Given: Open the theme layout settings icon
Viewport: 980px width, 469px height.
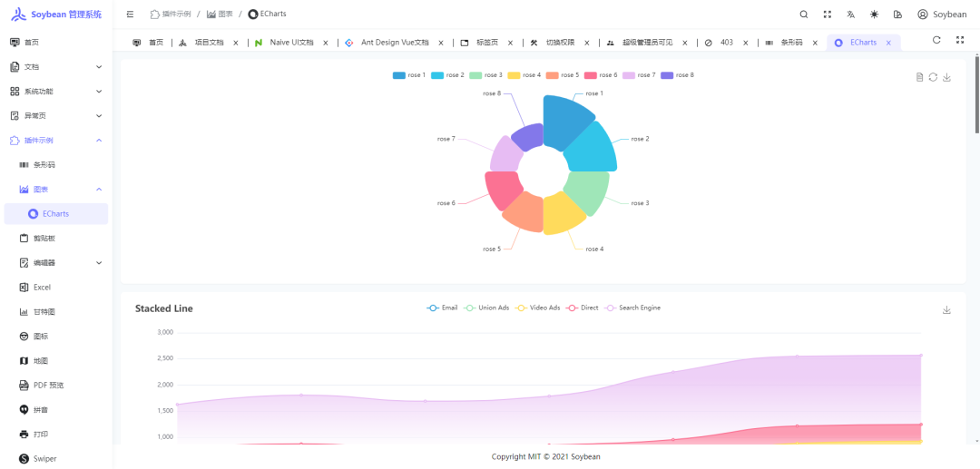Looking at the screenshot, I should [897, 15].
